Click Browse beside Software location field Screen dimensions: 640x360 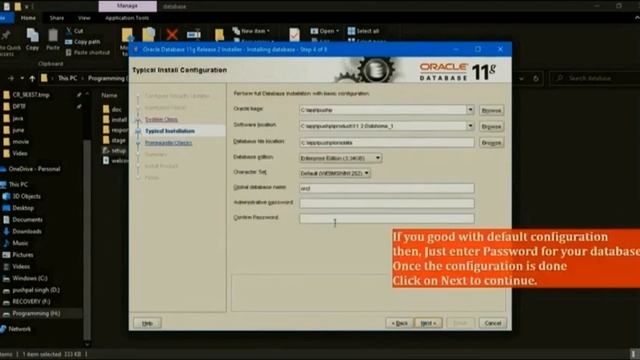[491, 127]
